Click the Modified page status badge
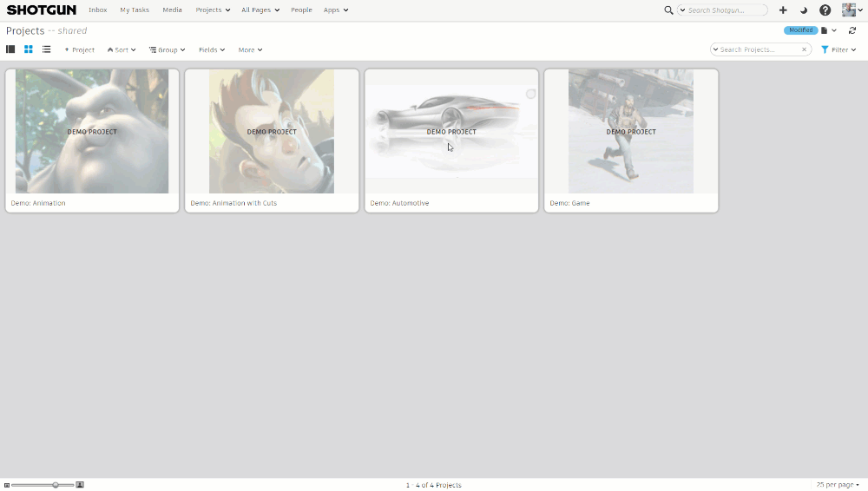This screenshot has width=868, height=491. tap(800, 30)
